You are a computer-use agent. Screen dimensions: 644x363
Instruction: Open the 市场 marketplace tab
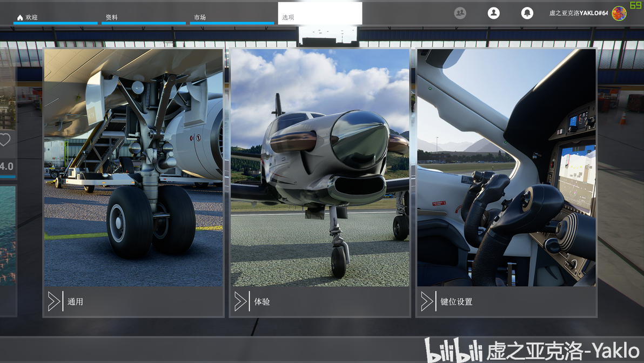pos(232,14)
